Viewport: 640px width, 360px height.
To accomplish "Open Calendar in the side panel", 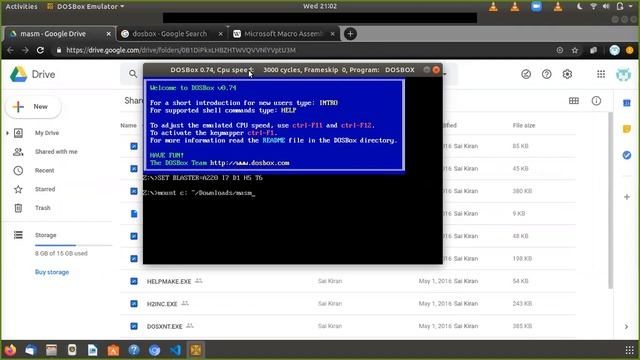I will point(627,103).
